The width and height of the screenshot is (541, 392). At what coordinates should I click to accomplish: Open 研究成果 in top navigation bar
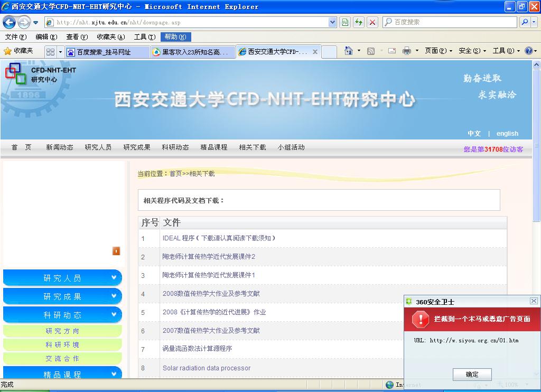tap(137, 147)
